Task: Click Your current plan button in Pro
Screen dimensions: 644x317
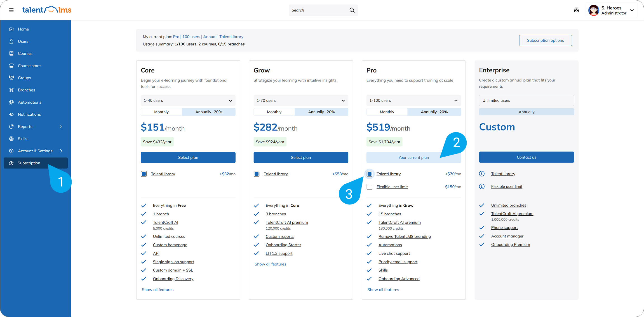Action: (414, 157)
